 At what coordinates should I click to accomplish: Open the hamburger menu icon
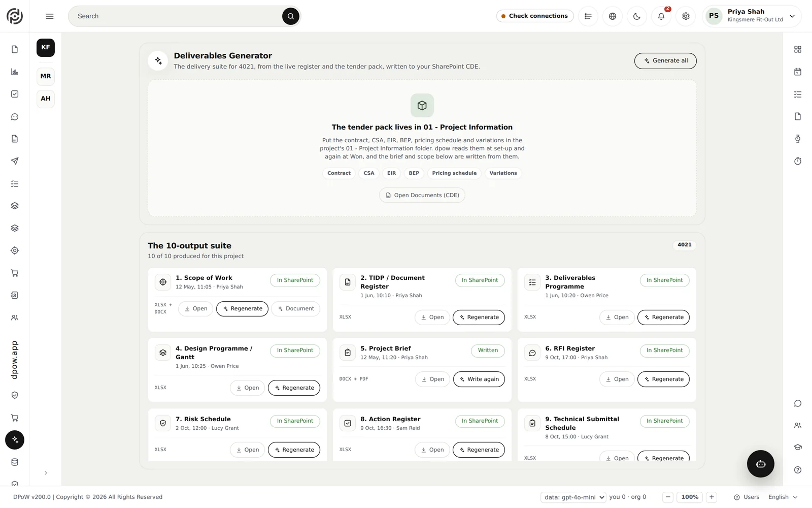[50, 16]
